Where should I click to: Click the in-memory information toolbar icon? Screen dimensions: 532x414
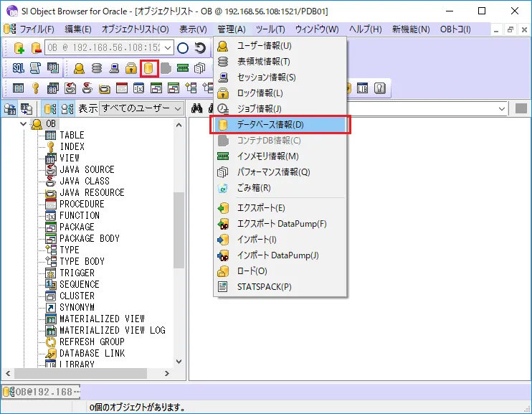pyautogui.click(x=183, y=68)
